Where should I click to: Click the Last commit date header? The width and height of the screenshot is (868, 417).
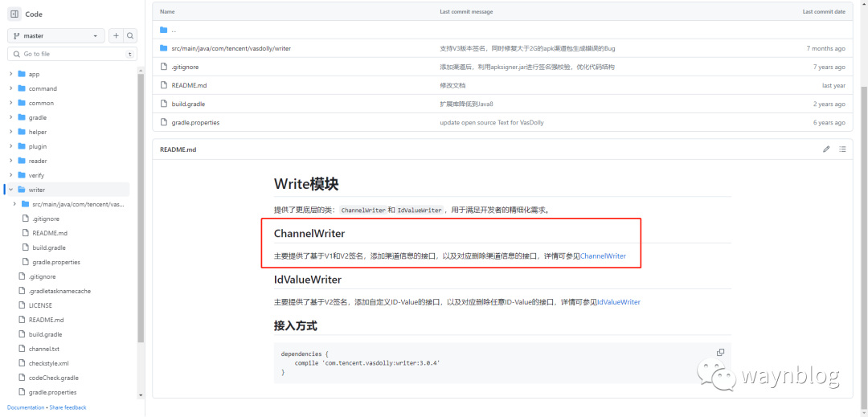(x=824, y=11)
